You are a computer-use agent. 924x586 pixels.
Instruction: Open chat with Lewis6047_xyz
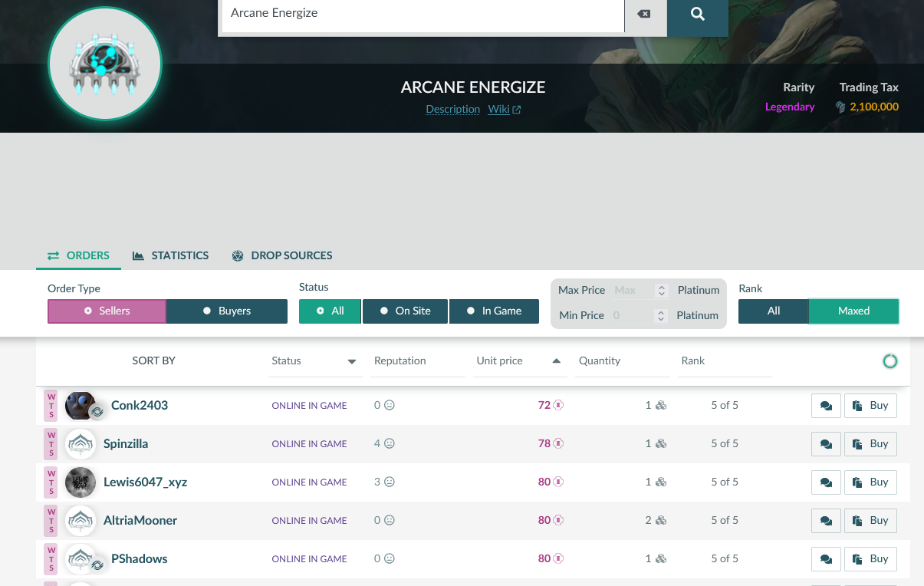click(x=826, y=482)
